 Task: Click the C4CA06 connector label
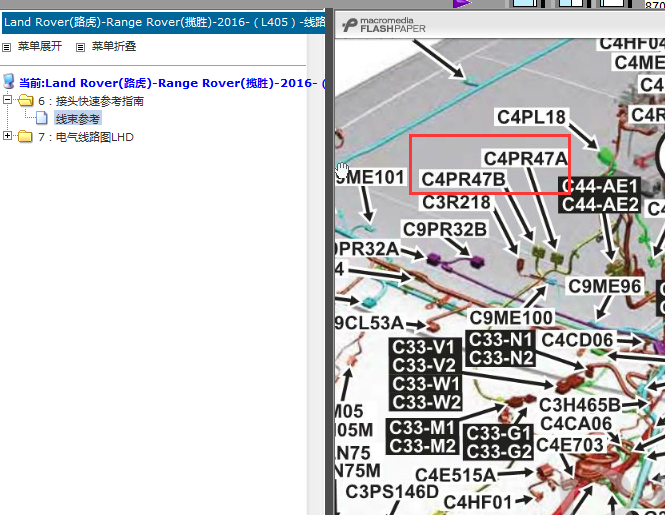point(576,424)
